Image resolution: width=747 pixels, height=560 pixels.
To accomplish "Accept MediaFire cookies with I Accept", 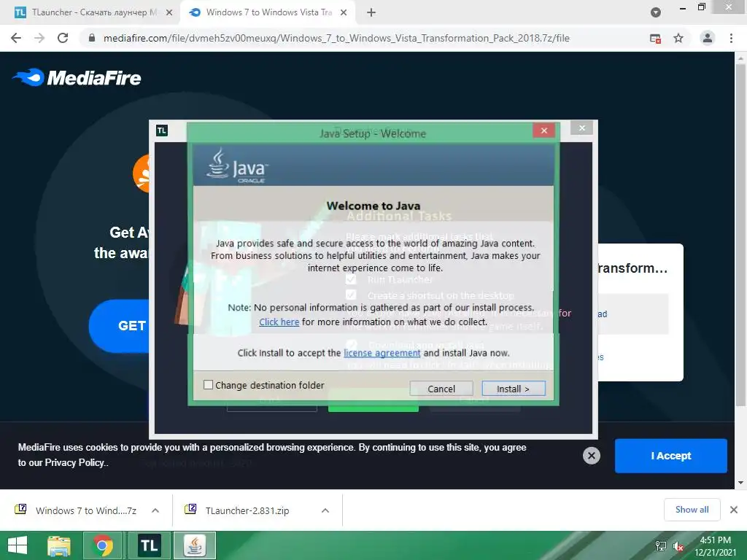I will click(x=671, y=456).
